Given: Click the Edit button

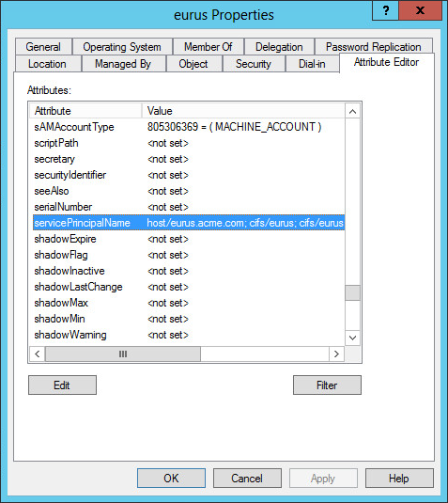Looking at the screenshot, I should coord(62,385).
